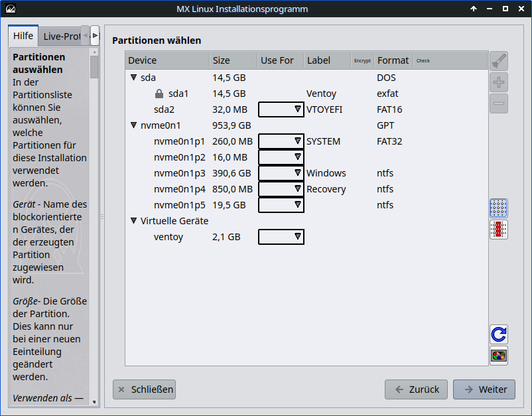532x416 pixels.
Task: Click the keep-above arrow in title bar
Action: coord(474,9)
